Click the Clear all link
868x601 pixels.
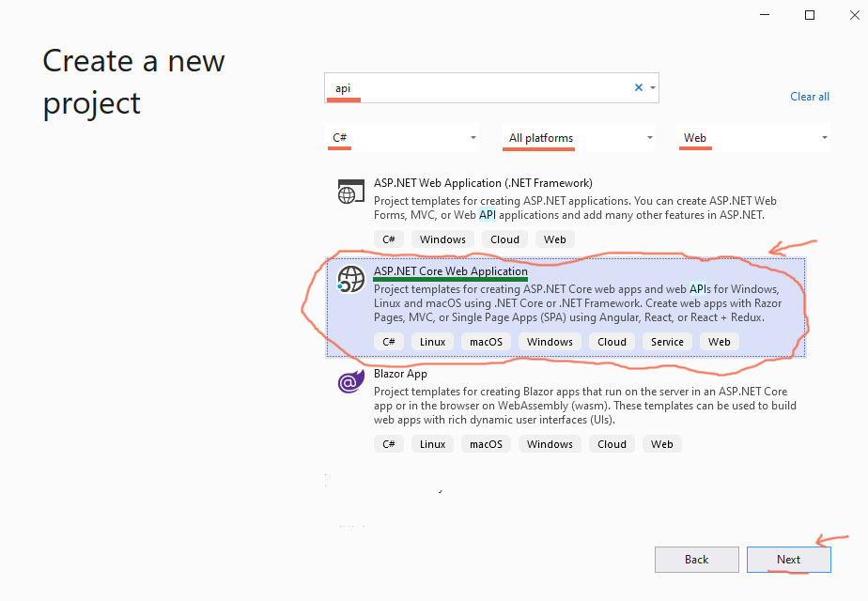[810, 97]
